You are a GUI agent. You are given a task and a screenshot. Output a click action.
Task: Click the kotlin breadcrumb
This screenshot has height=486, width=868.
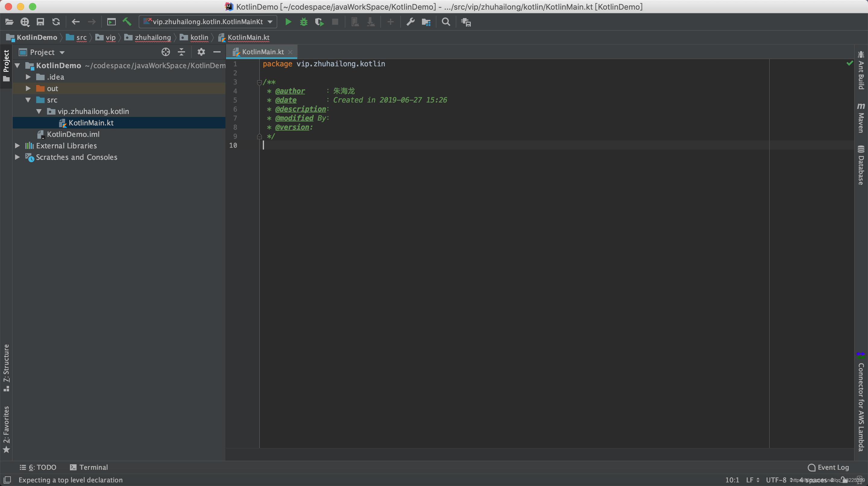(194, 37)
